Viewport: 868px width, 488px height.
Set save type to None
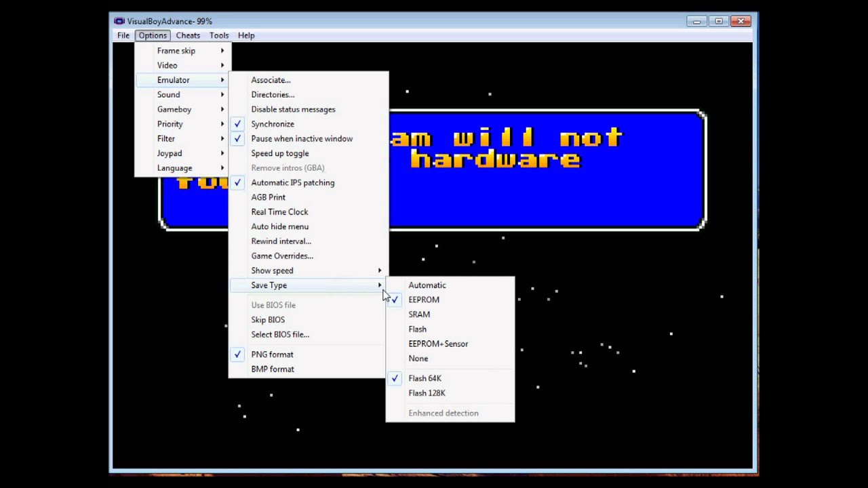450,359
